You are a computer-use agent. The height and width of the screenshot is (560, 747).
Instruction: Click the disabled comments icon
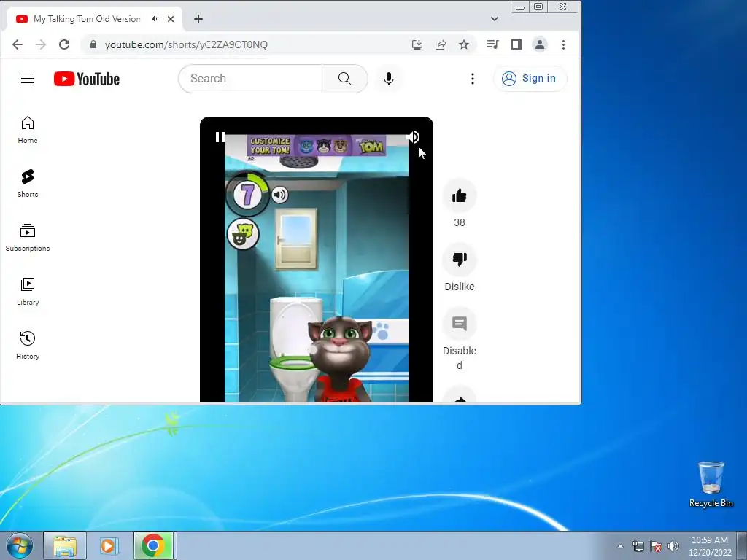click(460, 324)
